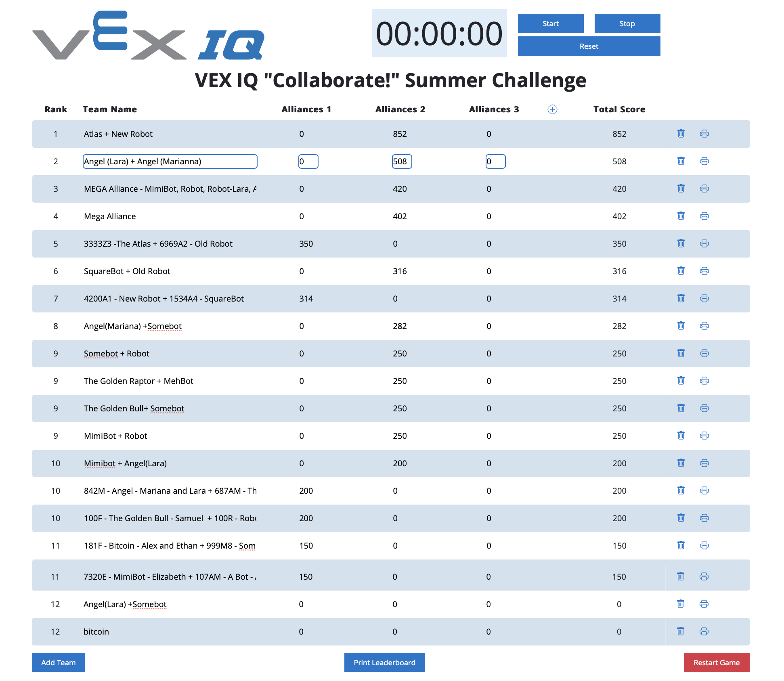Delete the Mimibot + Angel(Lara) entry
This screenshot has height=681, width=784.
pyautogui.click(x=681, y=463)
